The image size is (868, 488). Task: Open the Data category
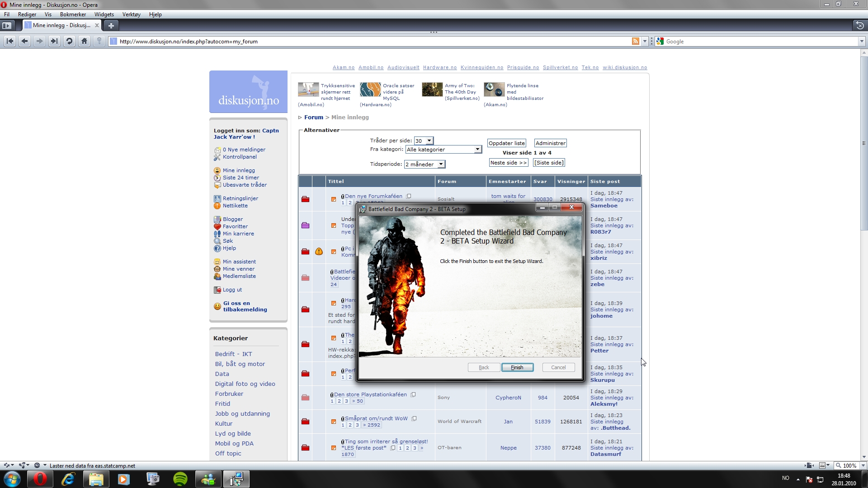[222, 374]
